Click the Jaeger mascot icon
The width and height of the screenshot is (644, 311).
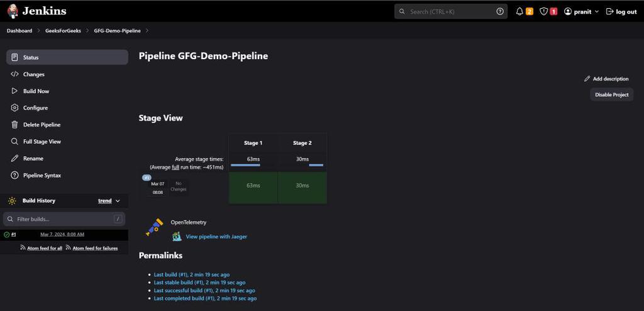pos(177,237)
